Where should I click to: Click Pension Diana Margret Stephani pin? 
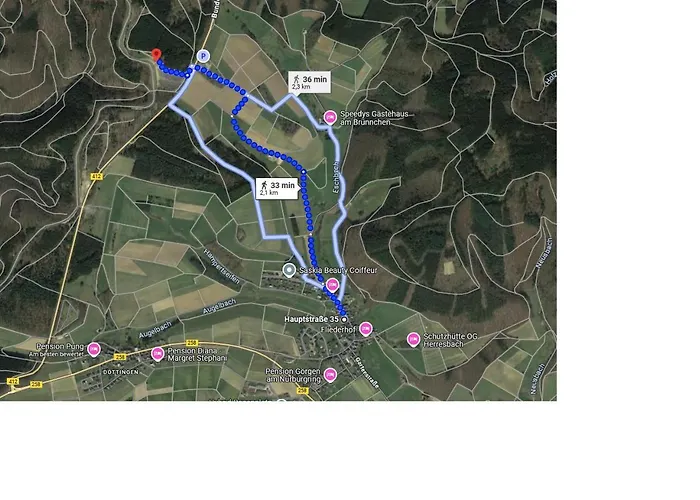point(158,354)
